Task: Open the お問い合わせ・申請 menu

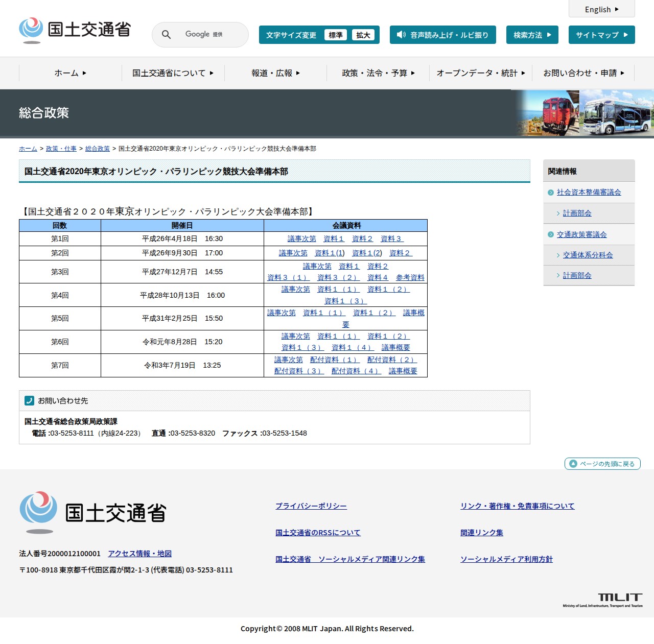Action: coord(583,73)
